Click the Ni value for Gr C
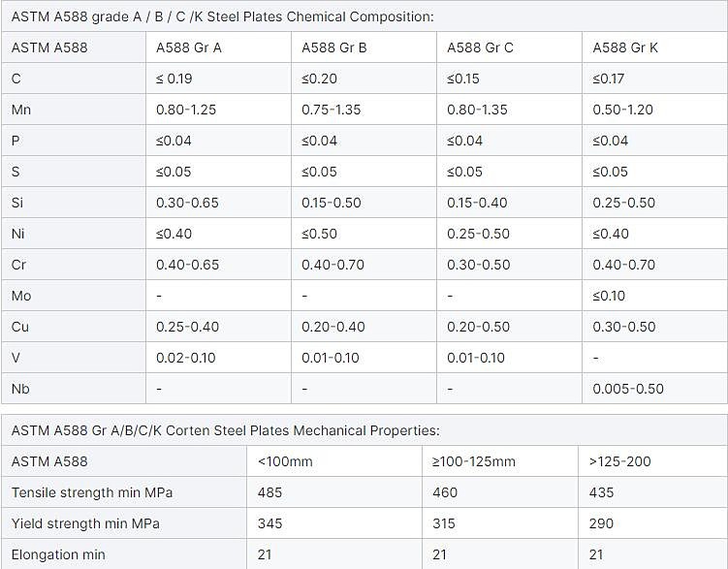The height and width of the screenshot is (569, 728). pos(478,234)
